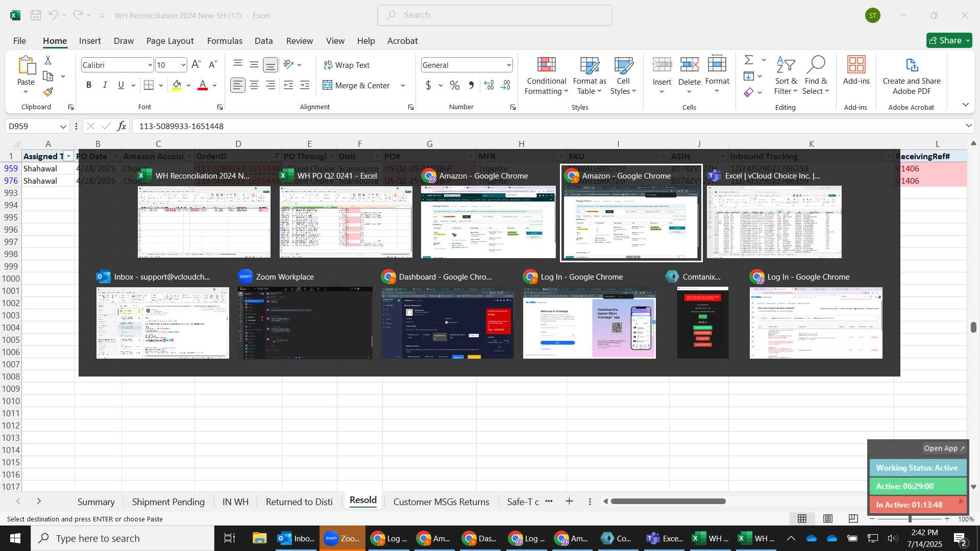The image size is (980, 551).
Task: Click the Share button
Action: point(949,40)
